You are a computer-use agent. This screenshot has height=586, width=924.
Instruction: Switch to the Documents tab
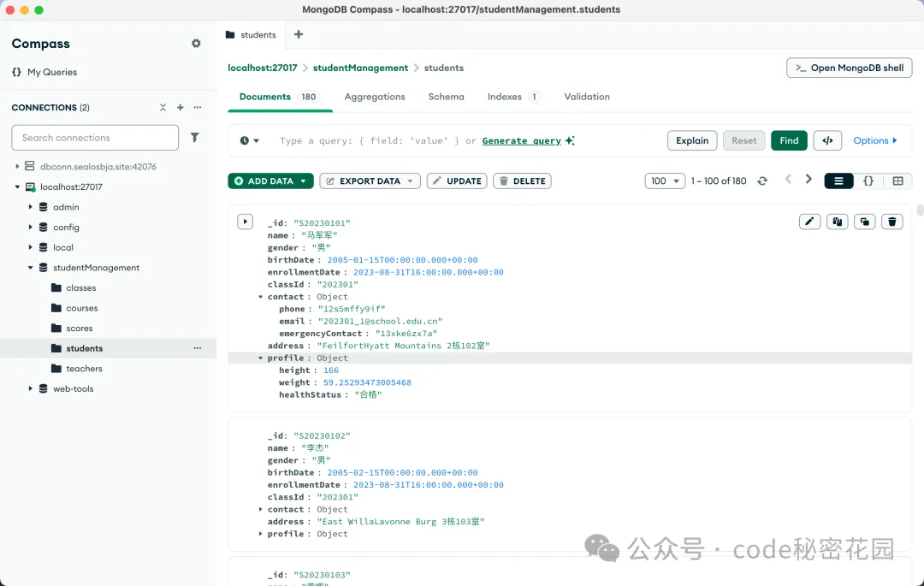(280, 97)
